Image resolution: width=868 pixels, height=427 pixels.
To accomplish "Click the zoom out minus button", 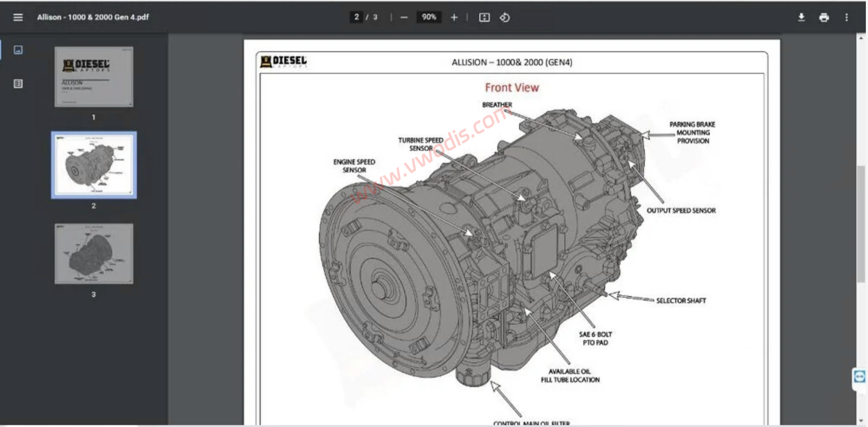I will coord(404,17).
